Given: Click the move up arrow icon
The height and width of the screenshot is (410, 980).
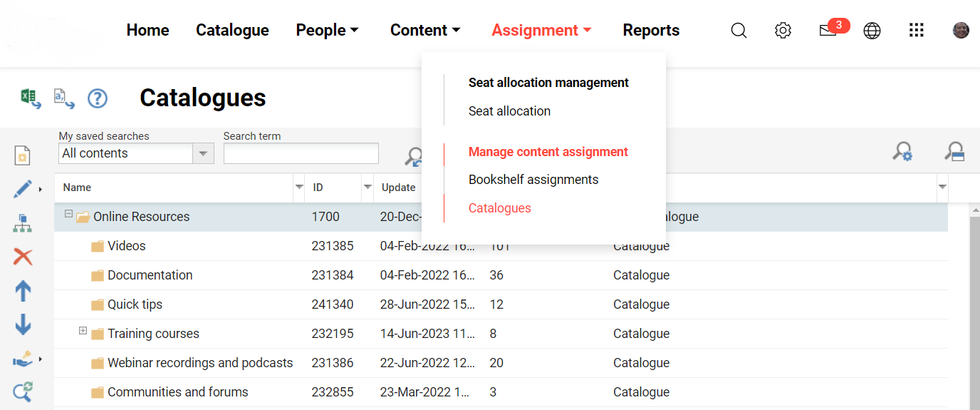Looking at the screenshot, I should pyautogui.click(x=23, y=291).
